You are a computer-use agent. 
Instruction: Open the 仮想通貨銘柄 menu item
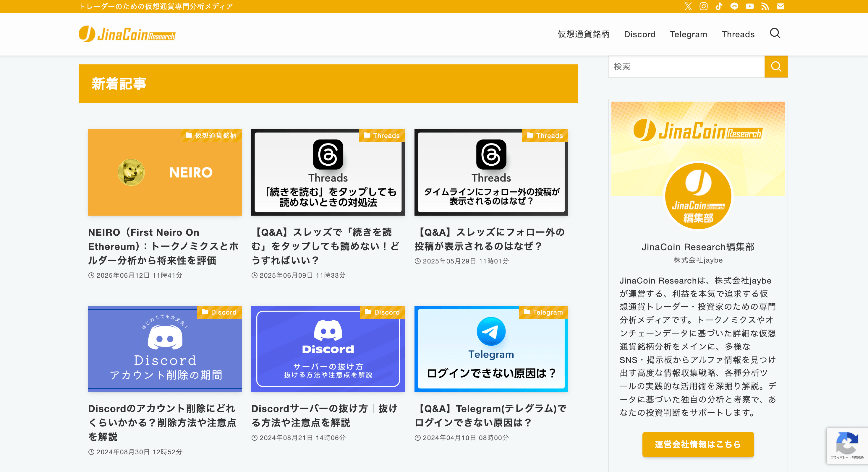coord(583,34)
